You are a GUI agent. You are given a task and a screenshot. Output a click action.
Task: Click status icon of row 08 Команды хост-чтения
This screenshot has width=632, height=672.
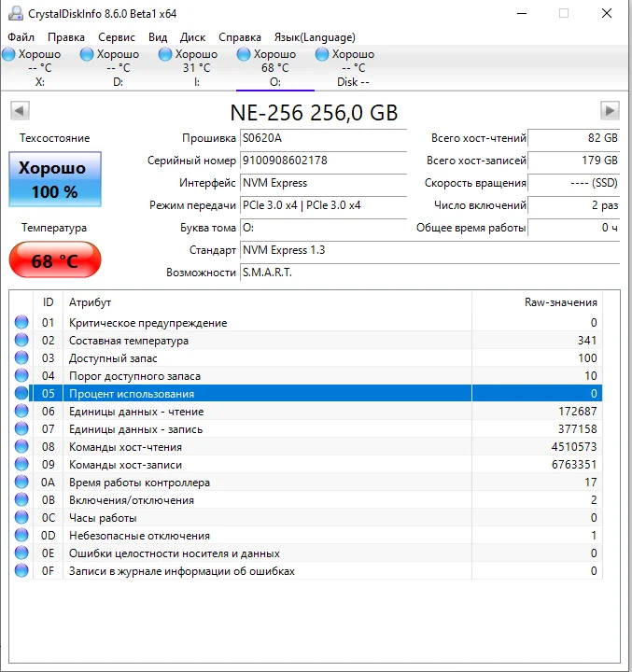21,446
